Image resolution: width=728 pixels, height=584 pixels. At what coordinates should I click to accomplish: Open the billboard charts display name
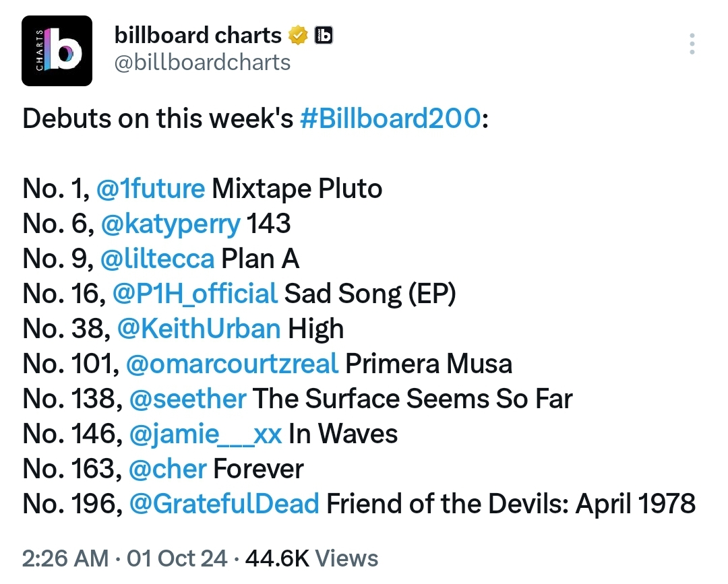tap(198, 35)
